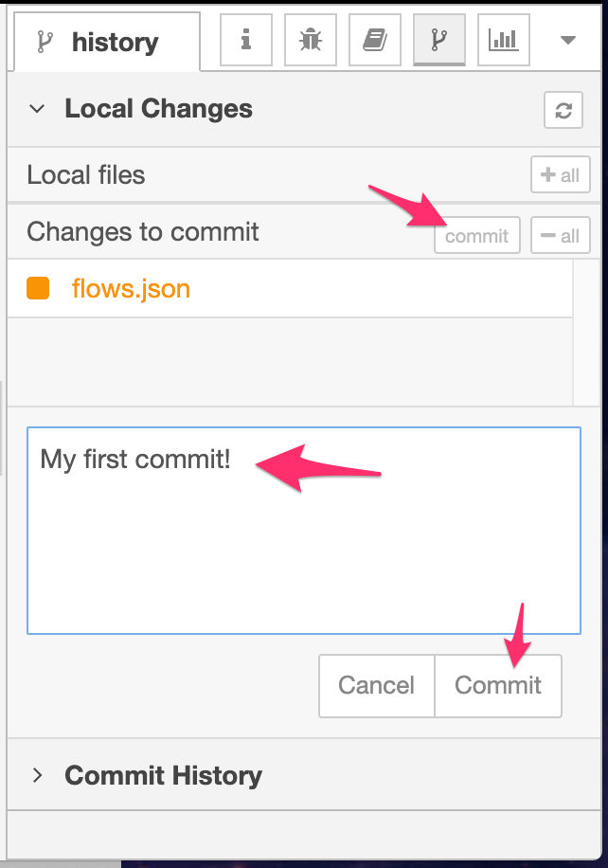Focus the commit message text box
Viewport: 608px width, 868px height.
(x=304, y=531)
